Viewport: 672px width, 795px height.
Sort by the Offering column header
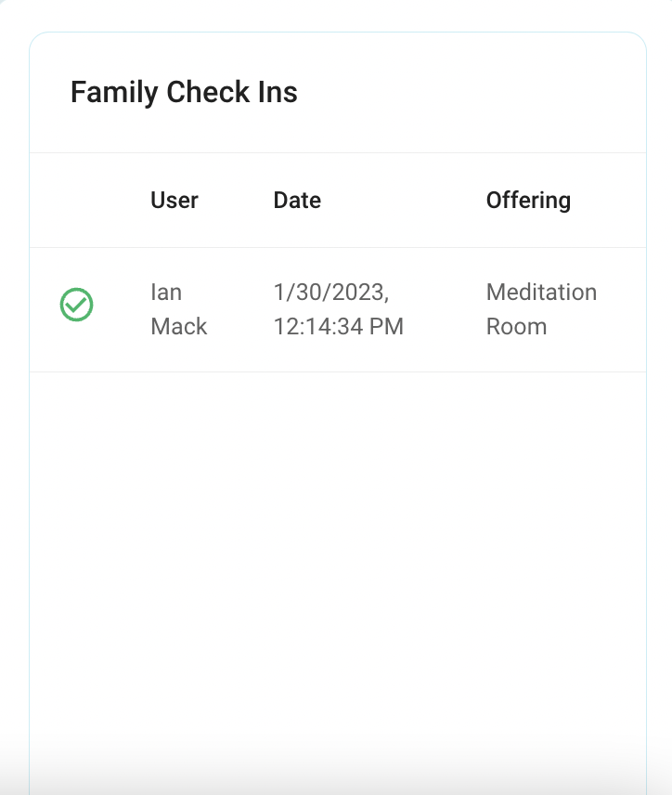click(x=528, y=201)
